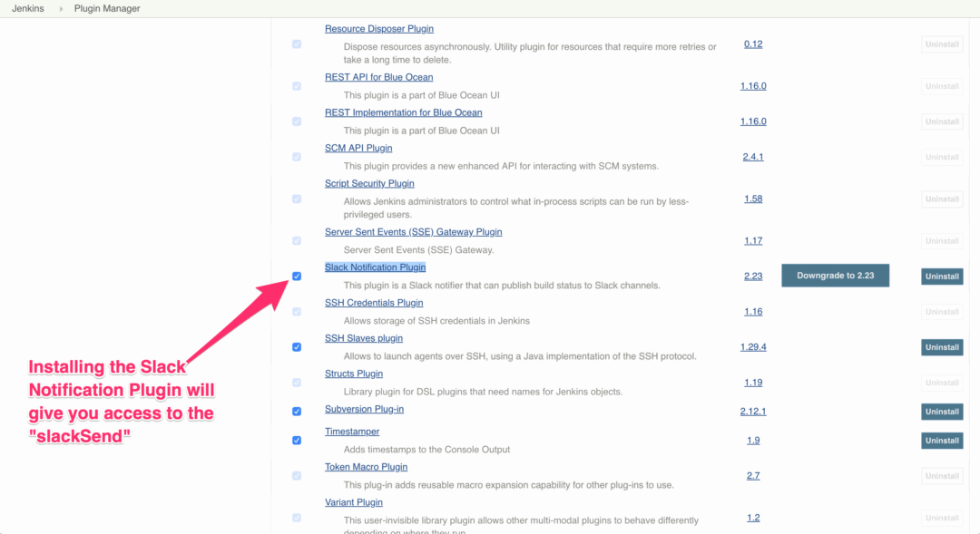This screenshot has height=534, width=980.
Task: Uninstall the Timestamper plugin
Action: pos(942,441)
